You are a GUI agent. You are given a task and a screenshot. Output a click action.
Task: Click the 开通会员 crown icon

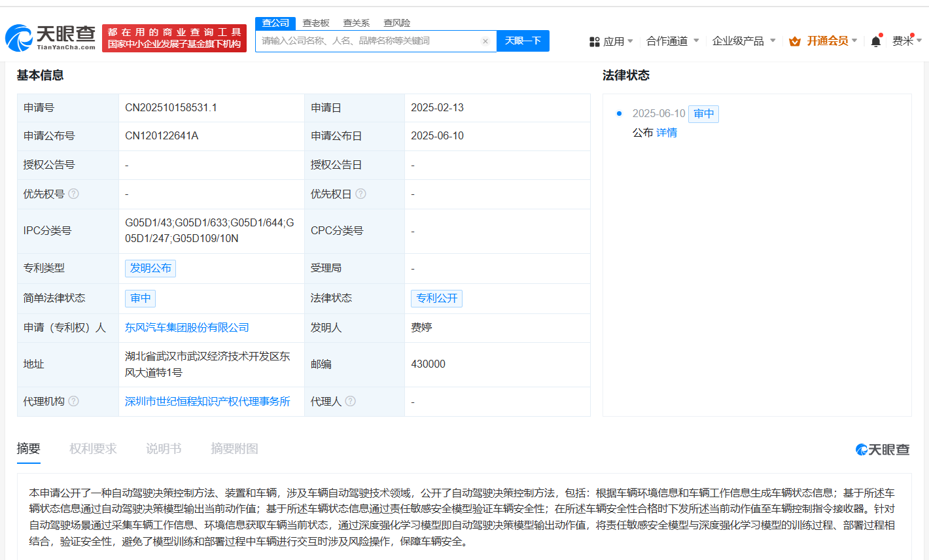[x=795, y=41]
